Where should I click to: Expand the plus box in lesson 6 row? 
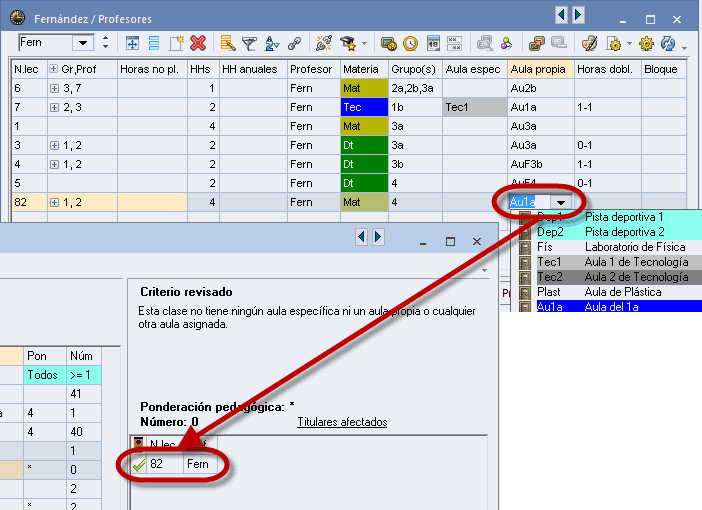tap(54, 89)
